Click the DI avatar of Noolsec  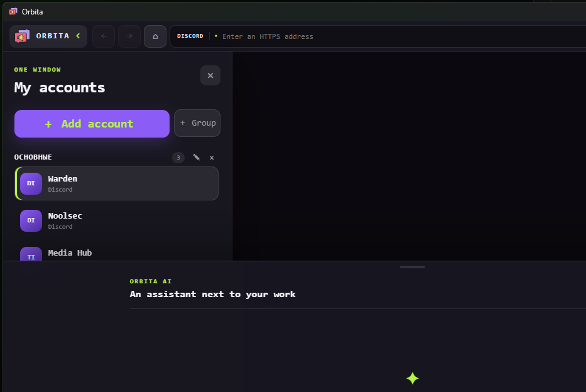tap(31, 220)
